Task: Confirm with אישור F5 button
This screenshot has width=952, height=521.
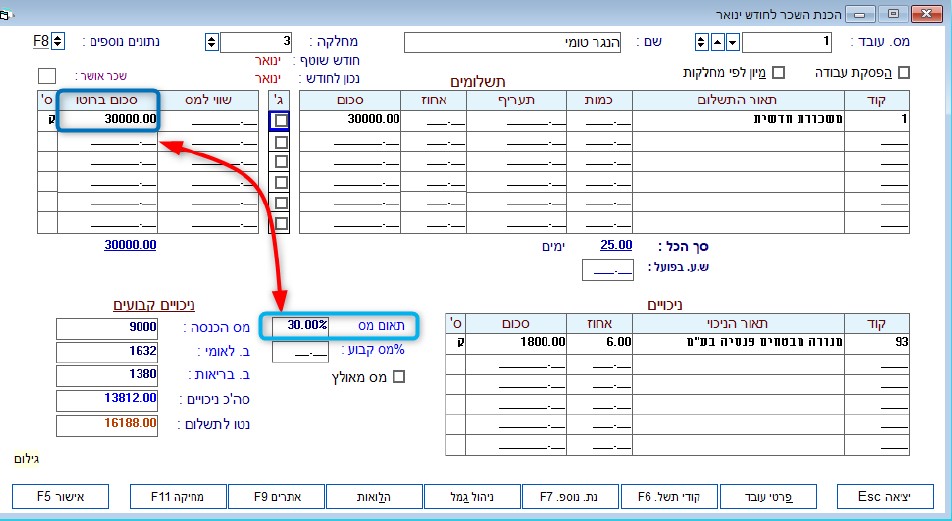Action: tap(61, 496)
